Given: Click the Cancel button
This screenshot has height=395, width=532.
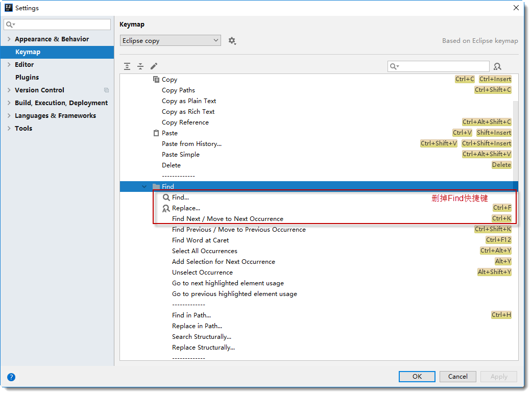Looking at the screenshot, I should click(457, 376).
